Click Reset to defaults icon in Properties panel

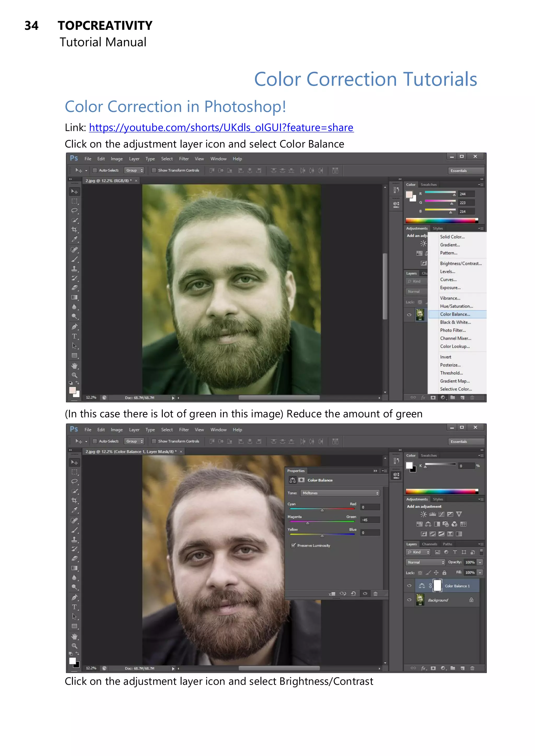point(353,593)
